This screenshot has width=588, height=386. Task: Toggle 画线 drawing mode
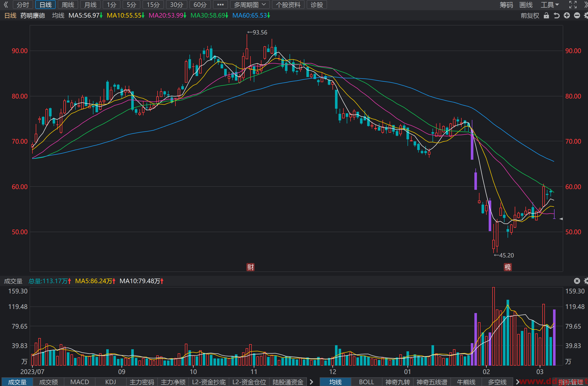526,5
